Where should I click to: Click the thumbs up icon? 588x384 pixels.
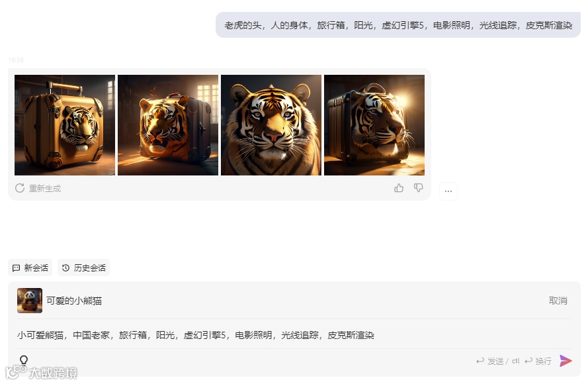point(399,187)
